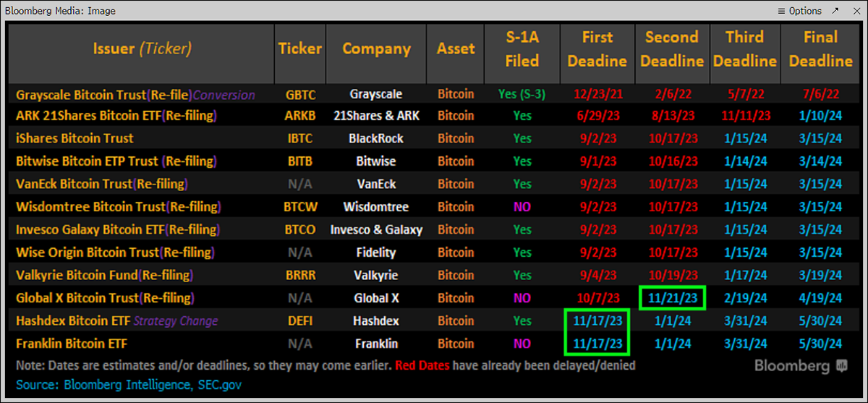Click the 8/13/23 second deadline cell
Viewport: 868px width, 403px height.
(x=671, y=115)
